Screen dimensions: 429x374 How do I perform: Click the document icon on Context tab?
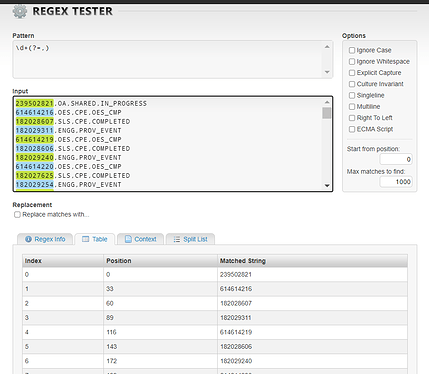coord(128,239)
